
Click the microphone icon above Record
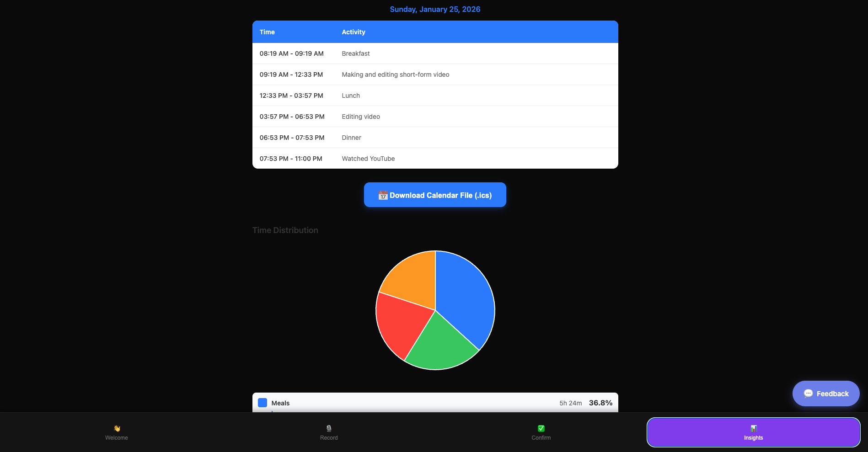(x=329, y=428)
